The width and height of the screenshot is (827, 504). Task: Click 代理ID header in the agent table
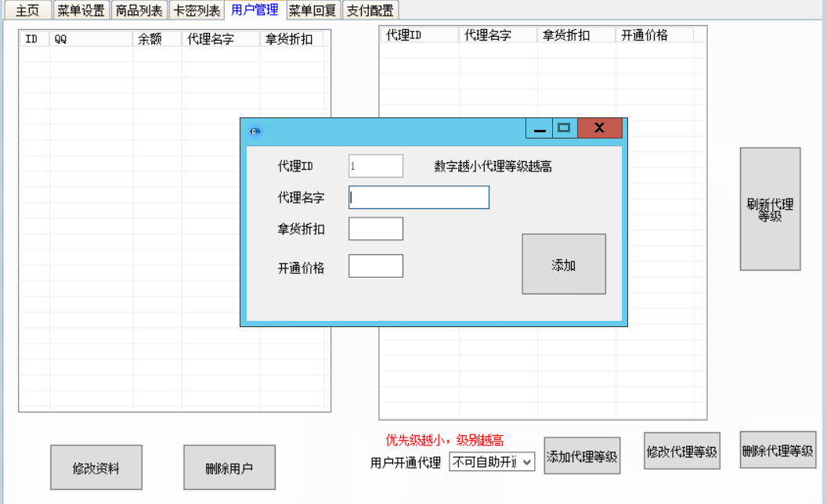tap(420, 35)
